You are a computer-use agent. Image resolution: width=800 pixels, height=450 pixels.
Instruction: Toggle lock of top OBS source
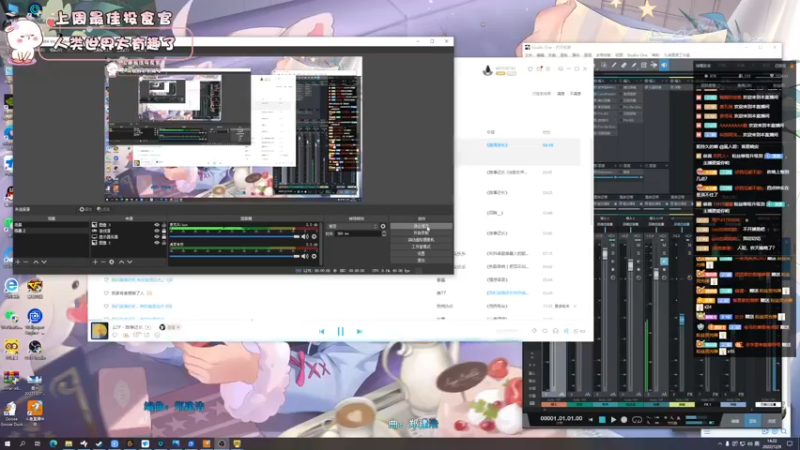(164, 225)
